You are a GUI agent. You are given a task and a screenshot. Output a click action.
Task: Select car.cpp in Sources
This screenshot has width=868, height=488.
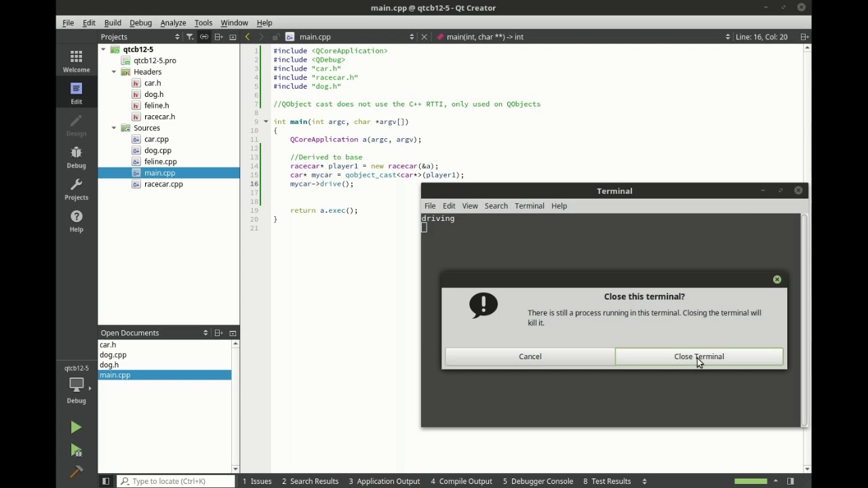pos(156,140)
